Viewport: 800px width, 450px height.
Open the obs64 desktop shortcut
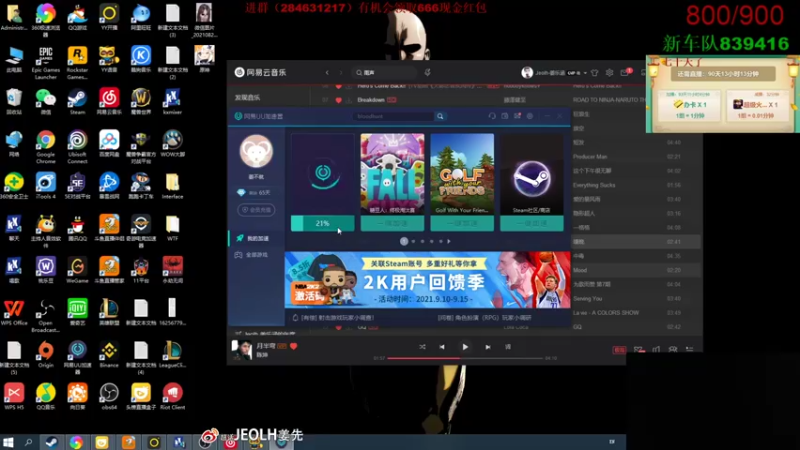[x=109, y=396]
